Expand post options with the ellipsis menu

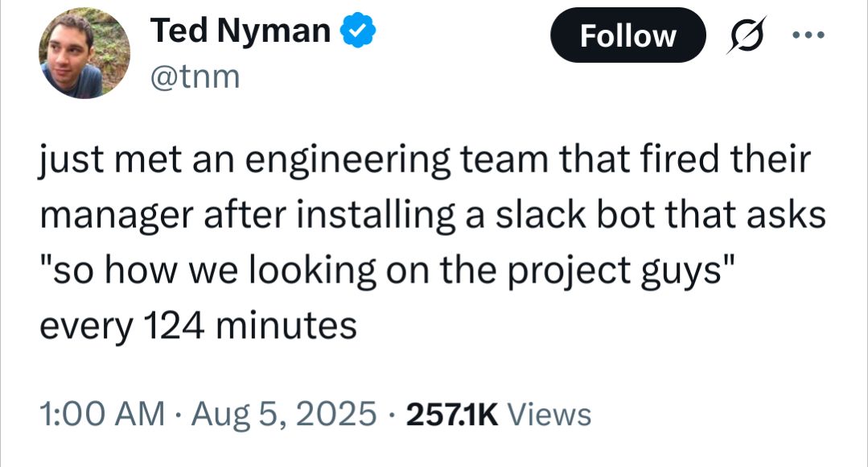click(x=808, y=35)
